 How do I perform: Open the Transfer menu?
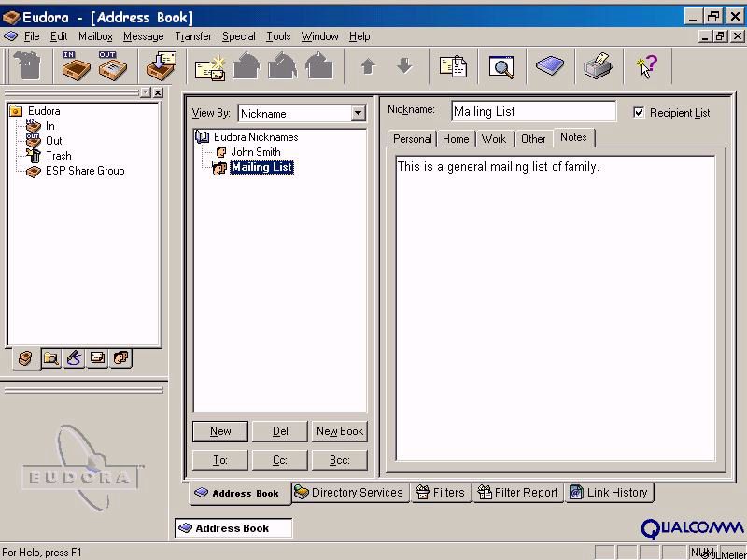click(x=193, y=36)
